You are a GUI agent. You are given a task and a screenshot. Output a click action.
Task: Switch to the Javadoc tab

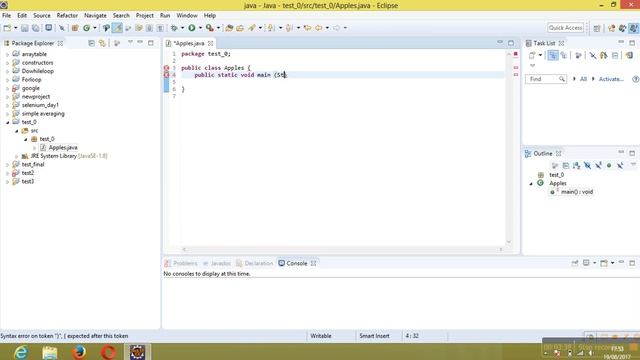coord(217,263)
